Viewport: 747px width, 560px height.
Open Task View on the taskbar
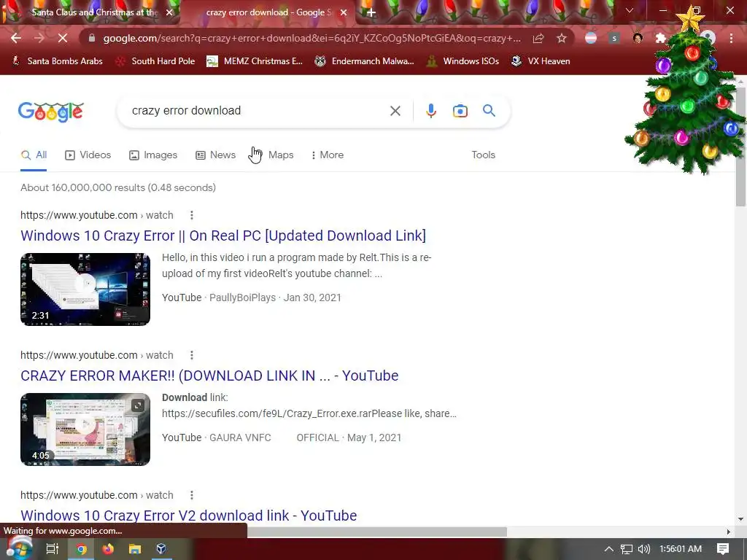53,549
